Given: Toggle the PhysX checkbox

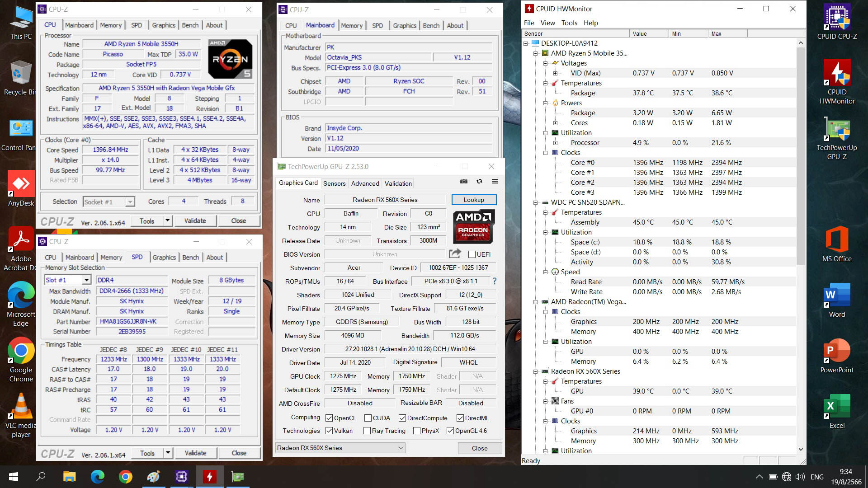Looking at the screenshot, I should pos(417,431).
